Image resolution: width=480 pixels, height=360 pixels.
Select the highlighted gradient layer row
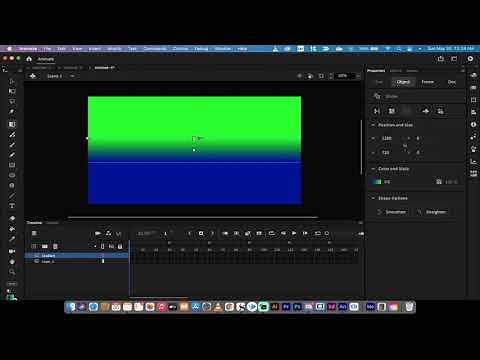point(77,256)
